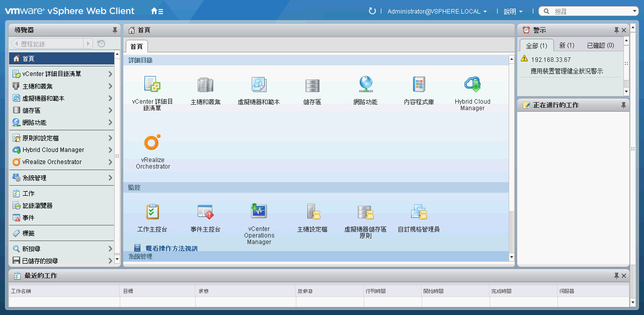Viewport: 644px width, 315px height.
Task: Launch vRealize Orchestrator icon in home panel
Action: pyautogui.click(x=152, y=143)
